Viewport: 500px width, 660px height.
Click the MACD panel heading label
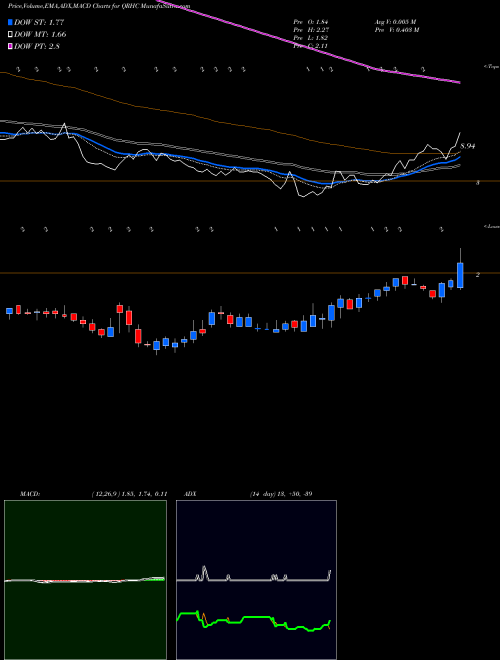[x=30, y=494]
